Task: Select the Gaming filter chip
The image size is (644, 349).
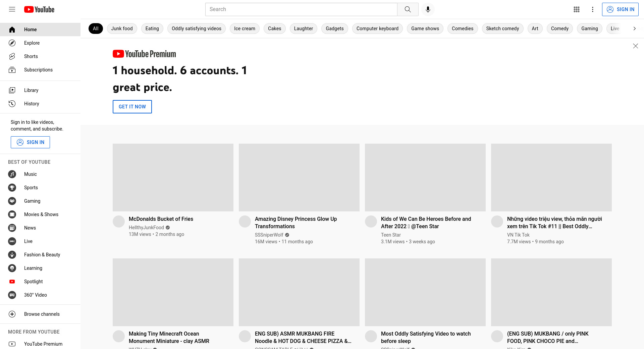Action: (590, 29)
